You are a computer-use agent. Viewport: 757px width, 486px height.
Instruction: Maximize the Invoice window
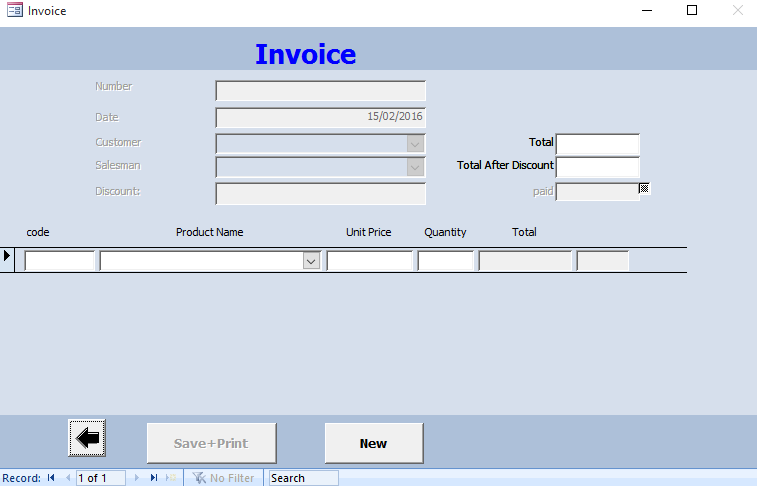coord(692,10)
